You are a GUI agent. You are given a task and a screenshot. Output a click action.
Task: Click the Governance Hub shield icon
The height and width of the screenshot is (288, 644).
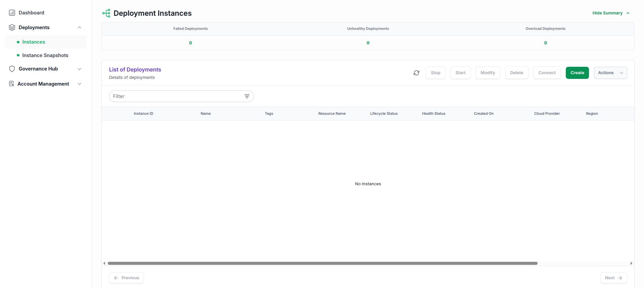[x=12, y=69]
